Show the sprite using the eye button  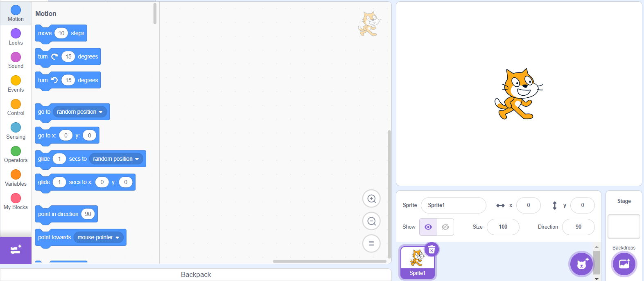pos(428,227)
